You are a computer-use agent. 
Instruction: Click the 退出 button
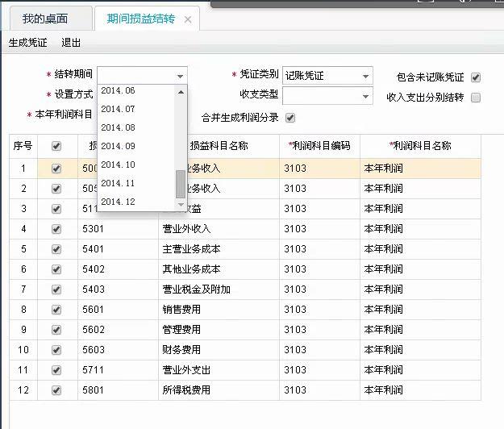[x=71, y=43]
